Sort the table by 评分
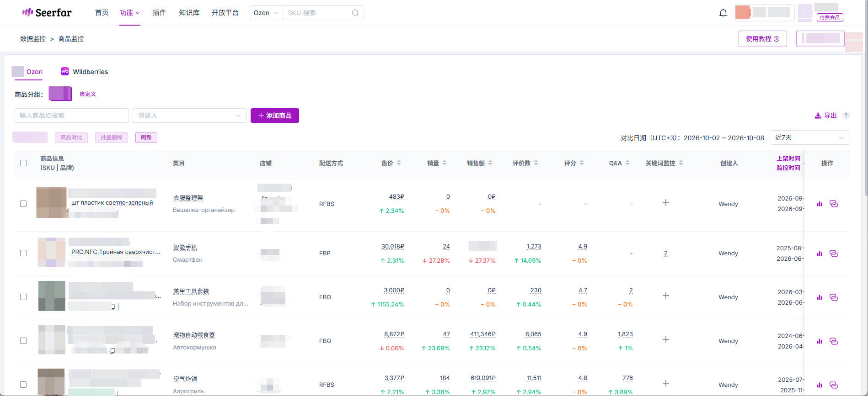Screen dimensions: 868x396 [582, 163]
